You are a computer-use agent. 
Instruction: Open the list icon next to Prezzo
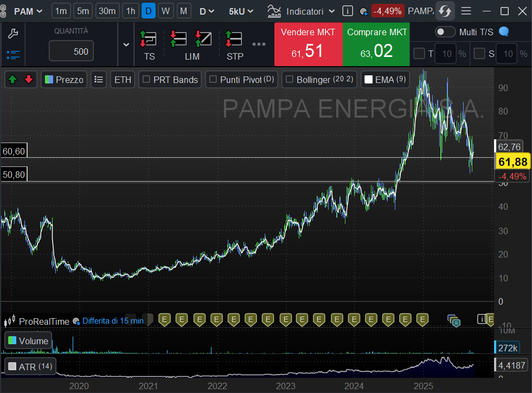click(x=98, y=80)
